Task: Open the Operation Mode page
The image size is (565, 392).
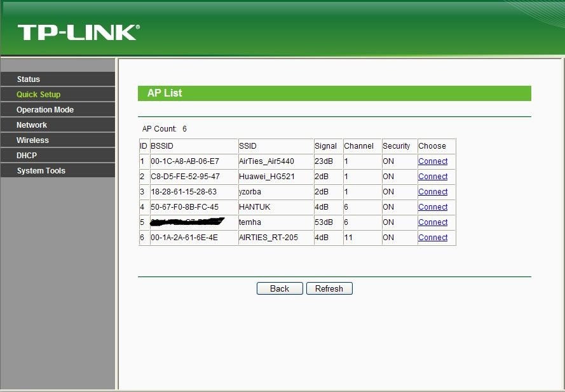Action: (58, 109)
